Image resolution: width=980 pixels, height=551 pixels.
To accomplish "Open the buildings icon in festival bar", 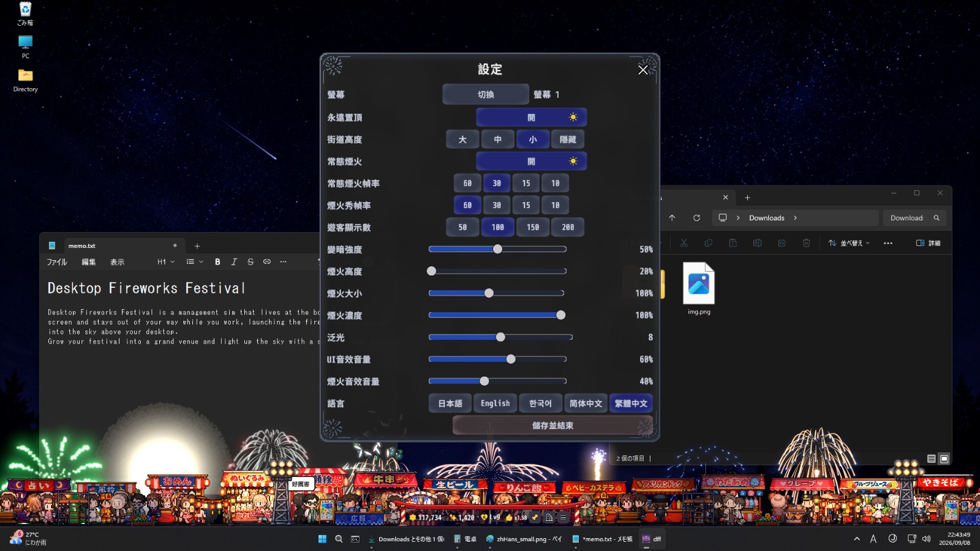I will 549,517.
